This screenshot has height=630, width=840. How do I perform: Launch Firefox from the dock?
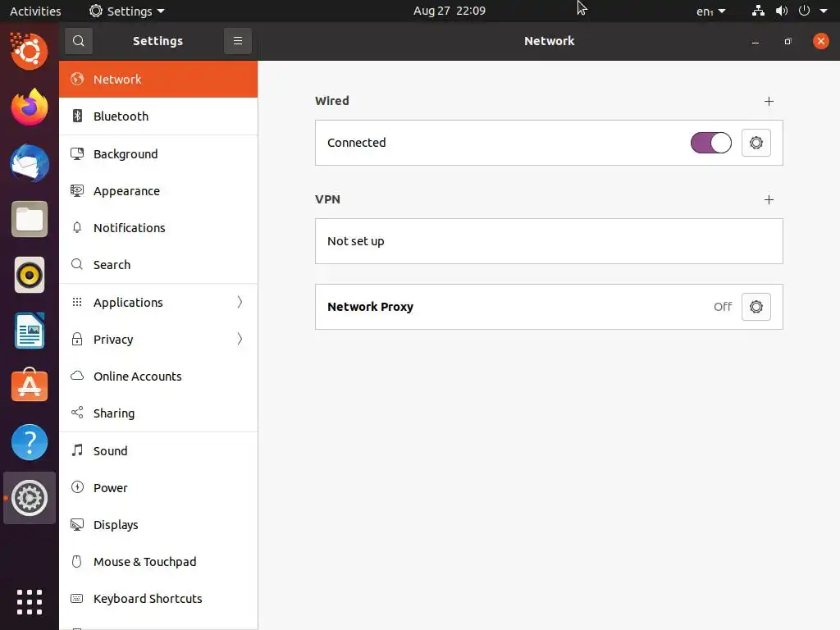coord(30,107)
